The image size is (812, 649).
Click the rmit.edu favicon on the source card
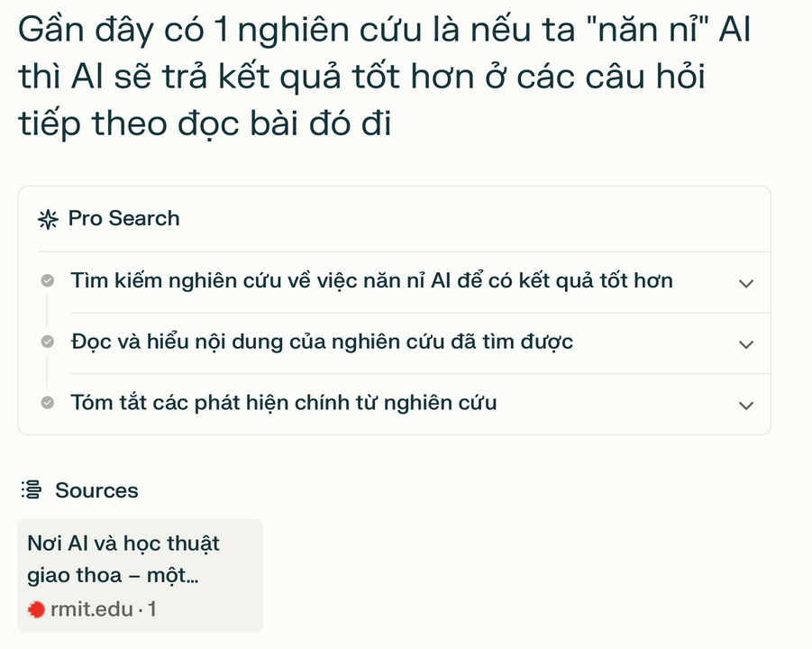(x=36, y=609)
